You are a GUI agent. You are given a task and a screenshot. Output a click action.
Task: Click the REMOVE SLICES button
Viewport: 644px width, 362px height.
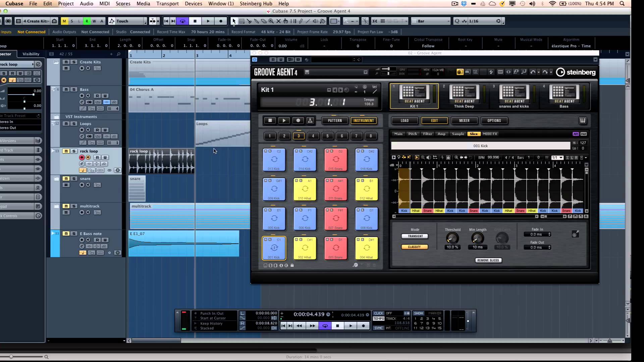[x=488, y=260]
